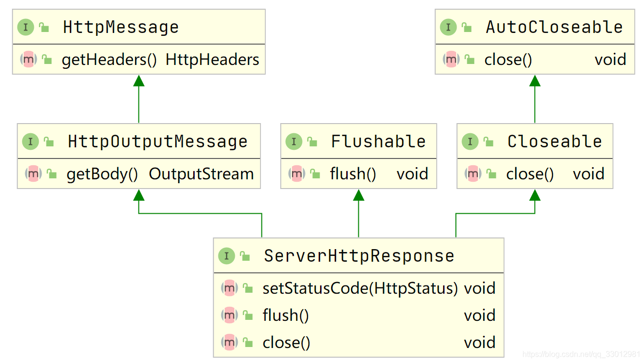The image size is (644, 363).
Task: Click the setStatusCode(HttpStatus) method name
Action: tap(360, 288)
